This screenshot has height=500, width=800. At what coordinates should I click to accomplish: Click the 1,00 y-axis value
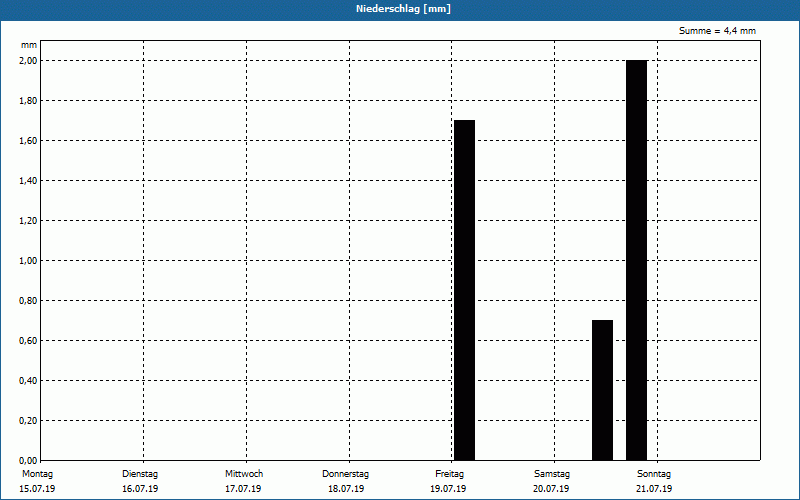tap(29, 261)
